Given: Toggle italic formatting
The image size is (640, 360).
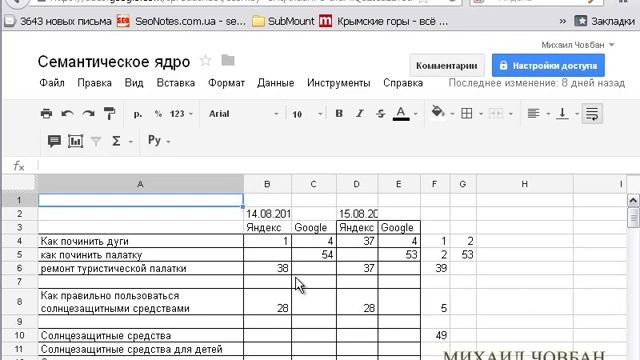Looking at the screenshot, I should [360, 113].
